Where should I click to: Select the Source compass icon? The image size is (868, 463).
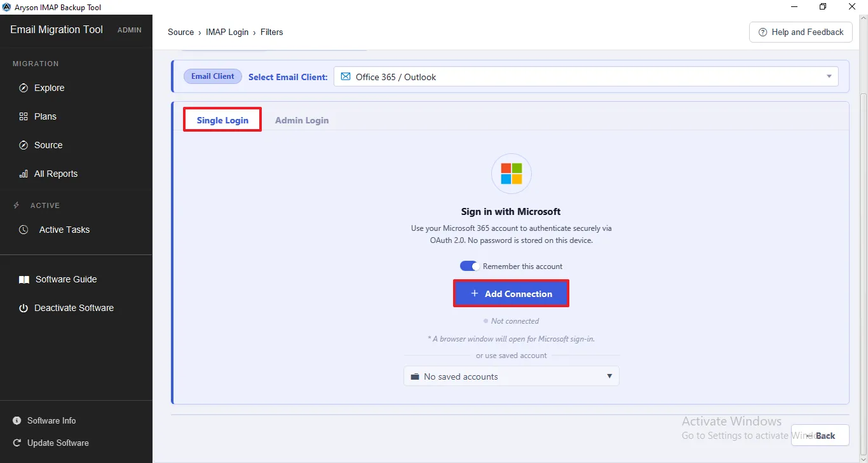tap(24, 145)
